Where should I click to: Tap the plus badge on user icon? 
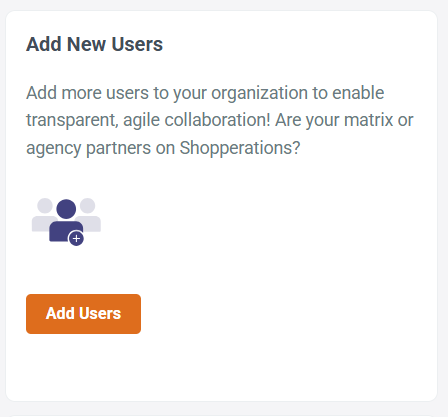pos(76,238)
